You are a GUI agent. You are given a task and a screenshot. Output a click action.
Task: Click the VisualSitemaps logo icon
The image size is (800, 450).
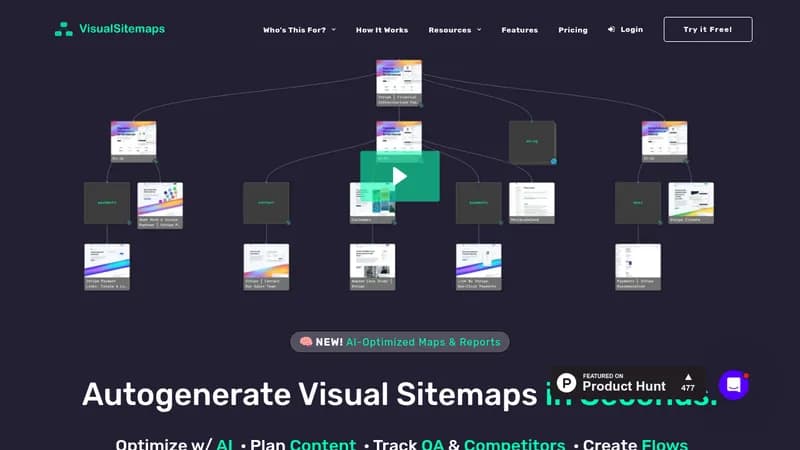point(64,29)
